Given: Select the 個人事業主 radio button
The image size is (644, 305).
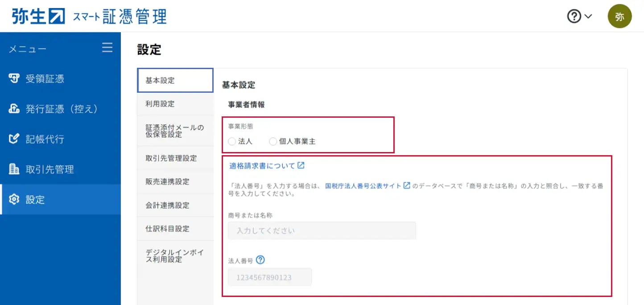Looking at the screenshot, I should point(273,141).
